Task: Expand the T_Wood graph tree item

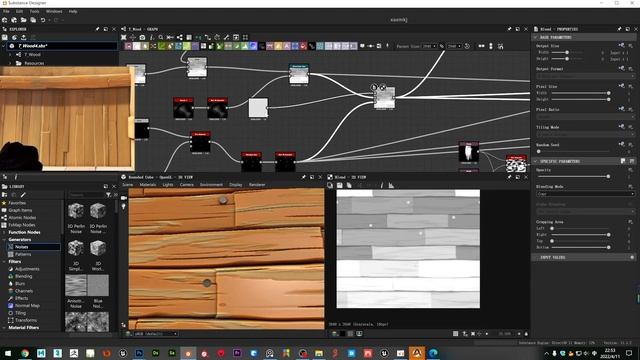Action: [11, 54]
